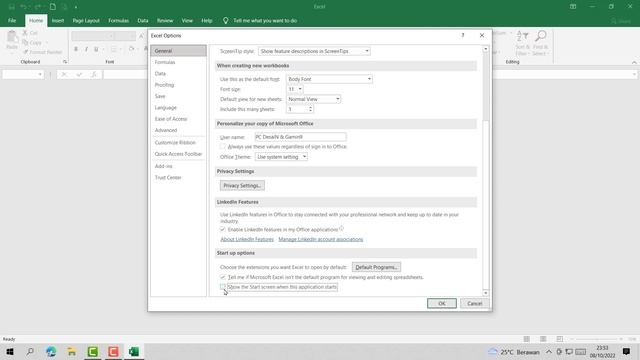Click the Privacy Settings button
Viewport: 640px width, 360px height.
242,185
